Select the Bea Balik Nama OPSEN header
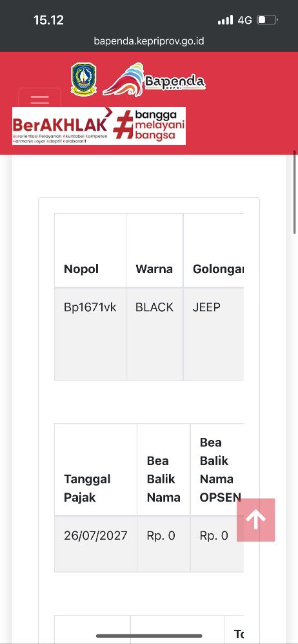 tap(217, 469)
